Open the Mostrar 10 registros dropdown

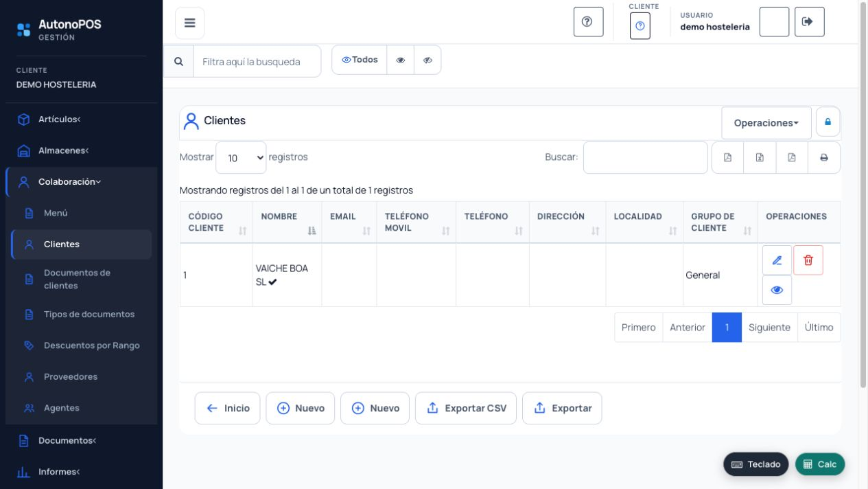tap(241, 157)
